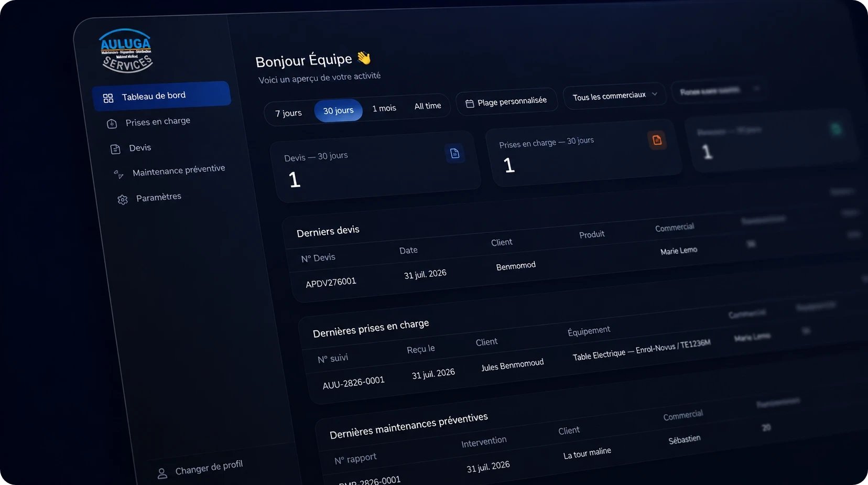Click the gear icon beside Paramètres

point(123,200)
